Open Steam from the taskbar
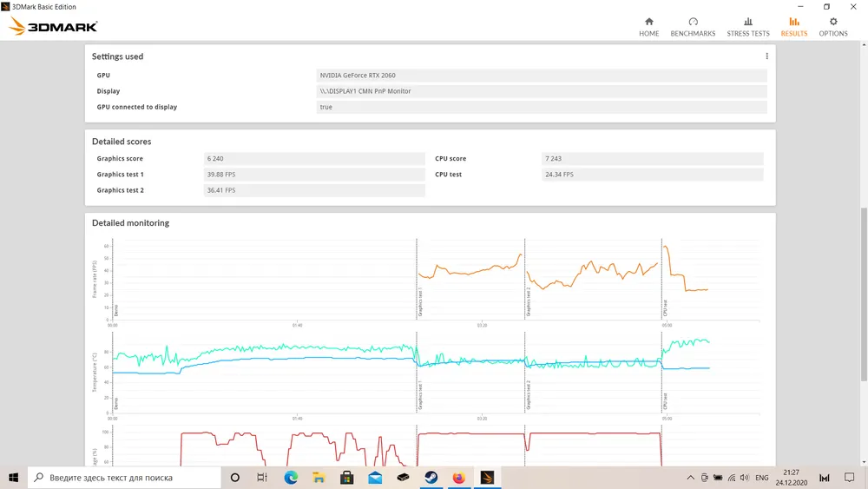 click(431, 477)
